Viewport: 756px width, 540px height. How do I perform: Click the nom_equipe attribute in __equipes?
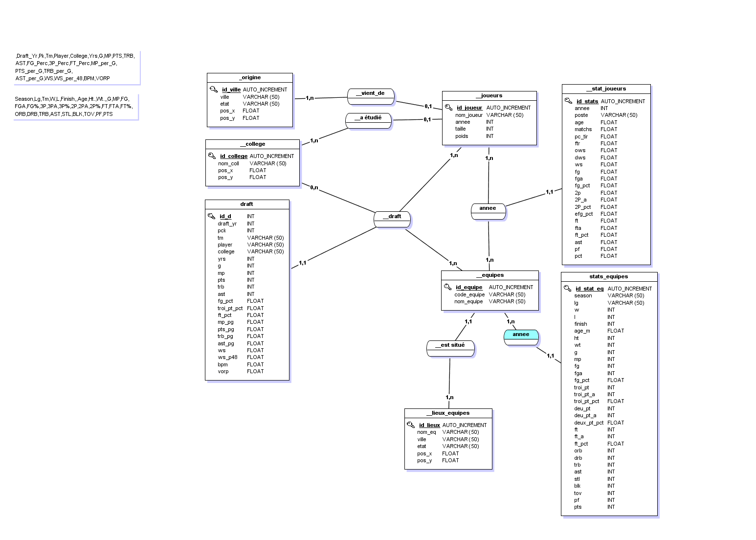pos(468,301)
